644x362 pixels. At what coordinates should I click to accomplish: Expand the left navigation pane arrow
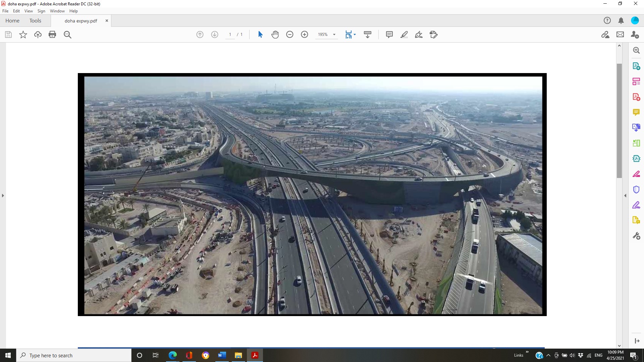[3, 195]
